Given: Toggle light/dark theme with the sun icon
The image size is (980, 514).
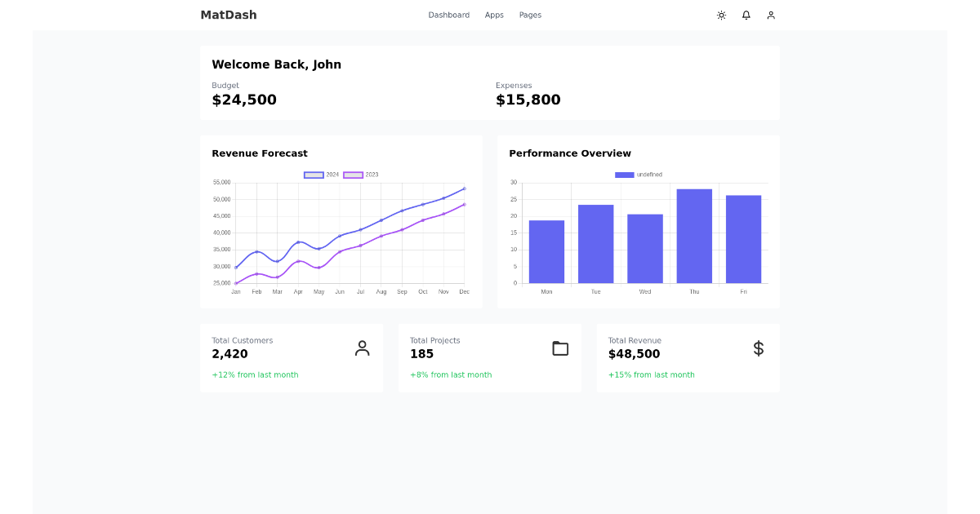Looking at the screenshot, I should [721, 15].
